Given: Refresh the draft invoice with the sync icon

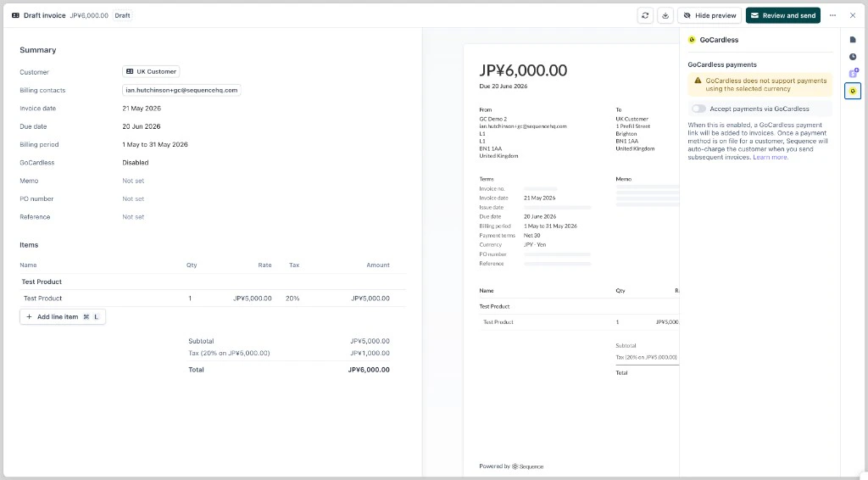Looking at the screenshot, I should pyautogui.click(x=645, y=15).
